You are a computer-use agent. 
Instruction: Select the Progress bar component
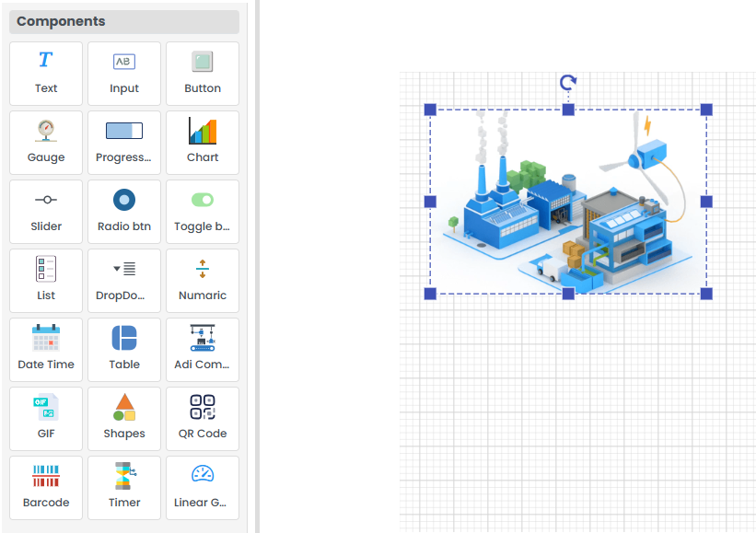[124, 143]
